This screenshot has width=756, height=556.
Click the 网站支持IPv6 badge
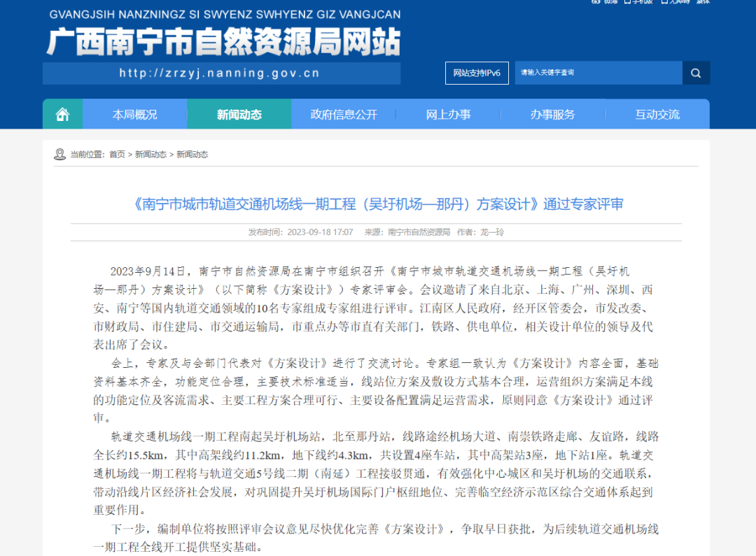click(477, 73)
